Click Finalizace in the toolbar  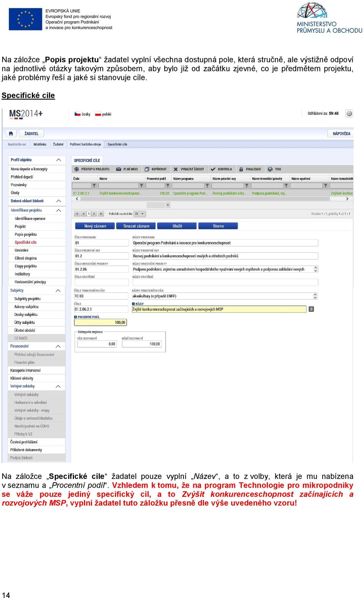(250, 169)
